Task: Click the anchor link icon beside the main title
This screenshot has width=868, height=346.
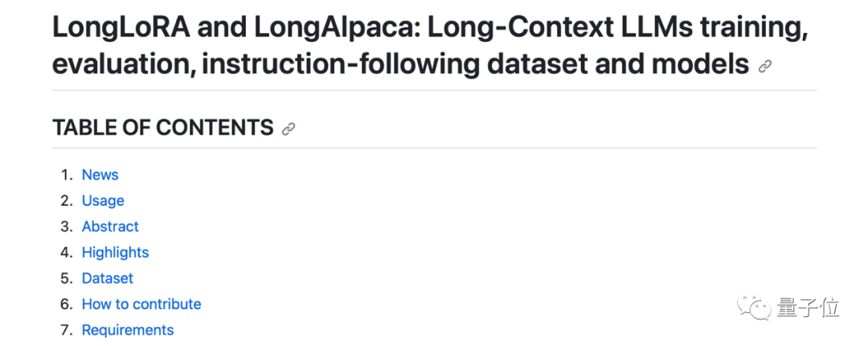Action: (x=765, y=66)
